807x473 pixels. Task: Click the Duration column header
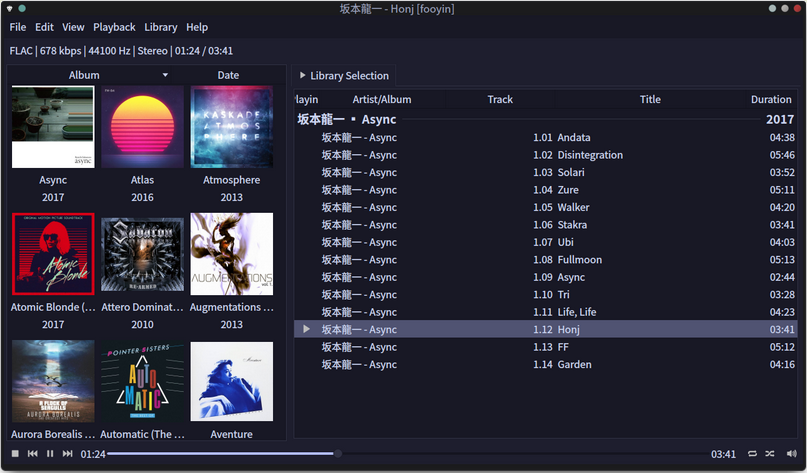[x=771, y=99]
